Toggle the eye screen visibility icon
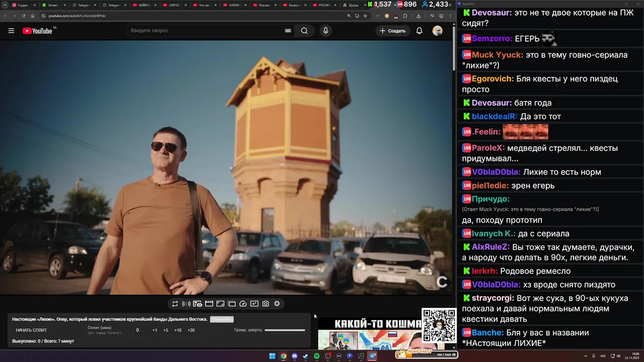The height and width of the screenshot is (362, 644). coord(197,304)
